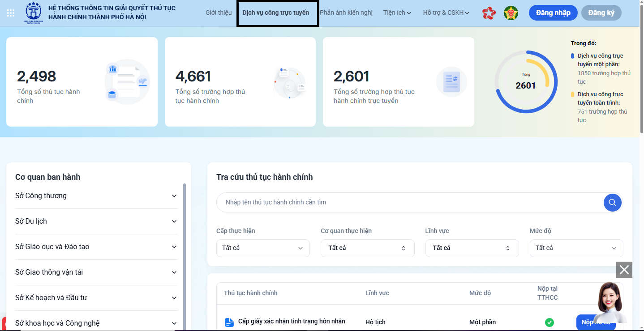This screenshot has width=644, height=331.
Task: Open the Mức độ filter dropdown
Action: tap(576, 248)
